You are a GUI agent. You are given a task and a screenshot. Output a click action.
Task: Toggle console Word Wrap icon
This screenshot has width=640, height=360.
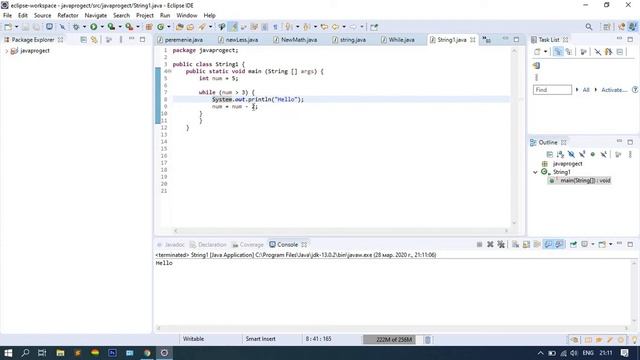[x=537, y=244]
